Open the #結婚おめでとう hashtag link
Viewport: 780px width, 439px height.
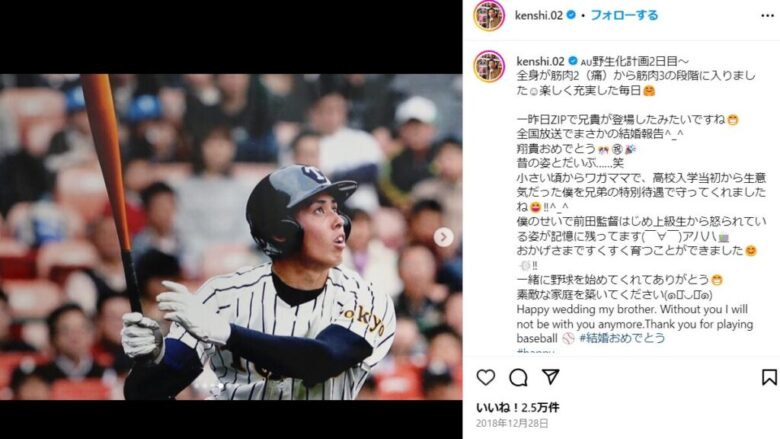[x=622, y=338]
